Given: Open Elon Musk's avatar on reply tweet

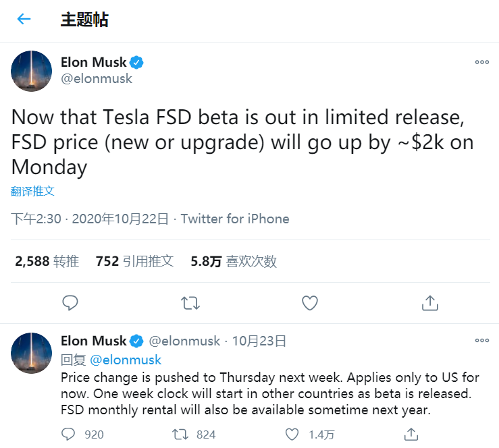Looking at the screenshot, I should (31, 353).
